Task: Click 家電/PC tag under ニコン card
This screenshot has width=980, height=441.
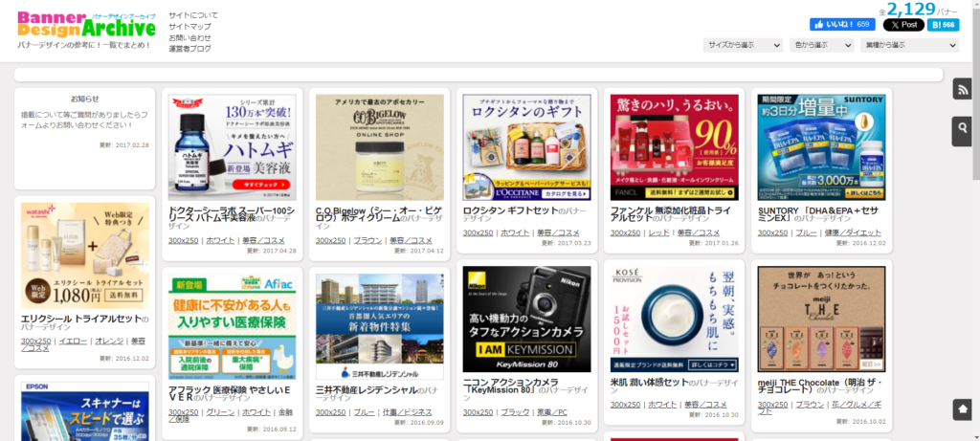Action: pos(552,411)
